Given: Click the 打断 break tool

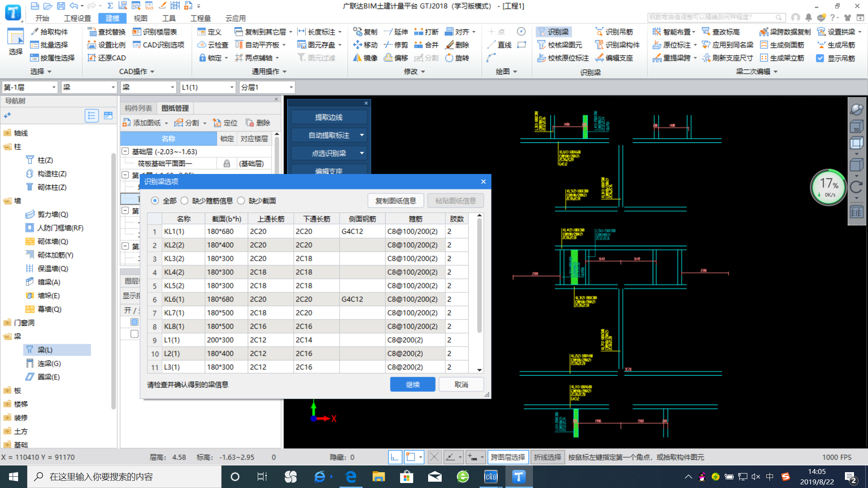Looking at the screenshot, I should click(x=426, y=32).
